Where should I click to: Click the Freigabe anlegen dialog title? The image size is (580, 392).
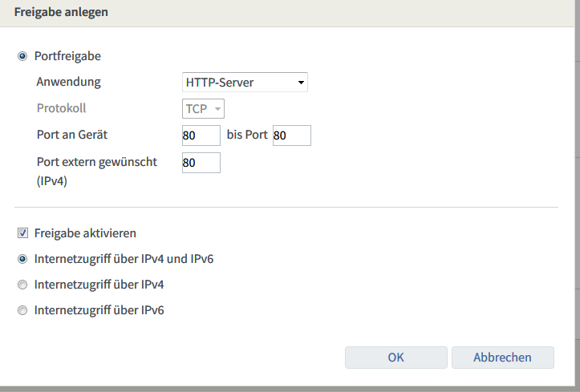pos(61,12)
